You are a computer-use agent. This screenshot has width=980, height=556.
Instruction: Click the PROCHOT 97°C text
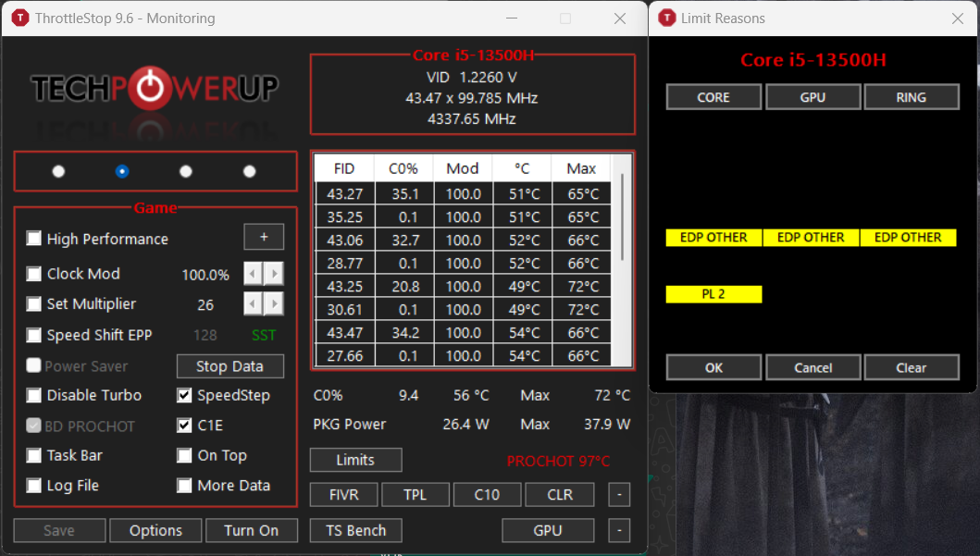pos(558,461)
